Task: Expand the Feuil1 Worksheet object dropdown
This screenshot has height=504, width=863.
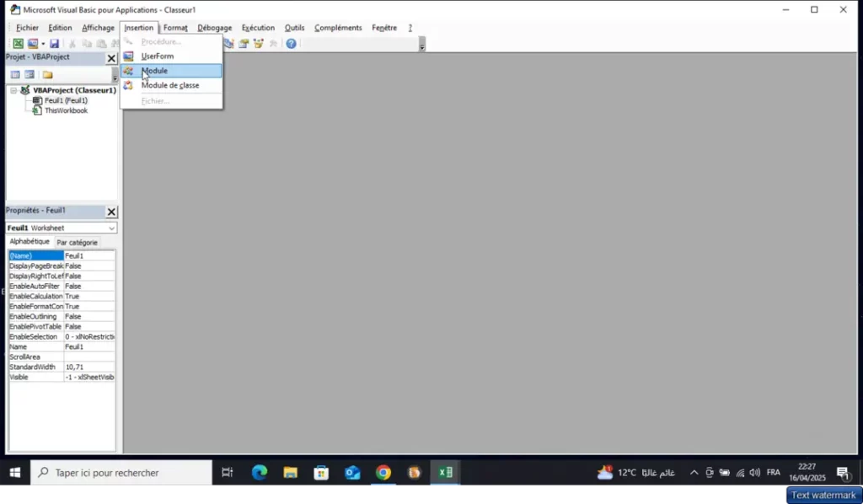Action: pos(110,228)
